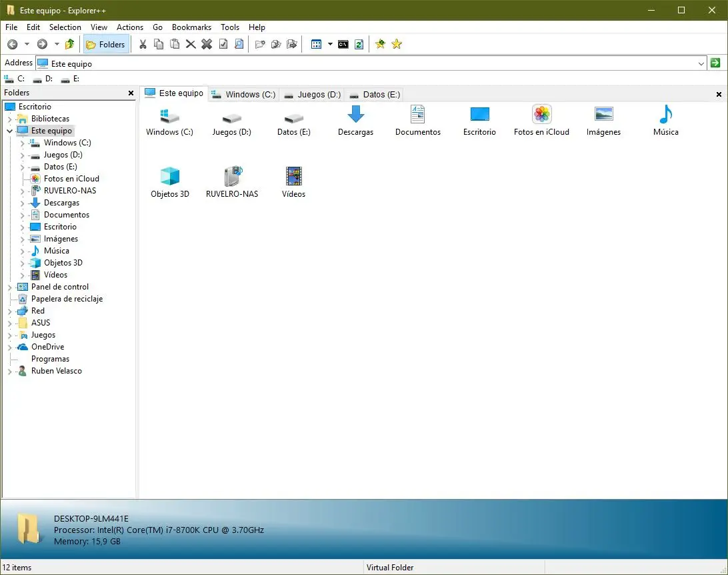Open the Bookmarks menu
This screenshot has height=575, width=728.
[x=191, y=27]
